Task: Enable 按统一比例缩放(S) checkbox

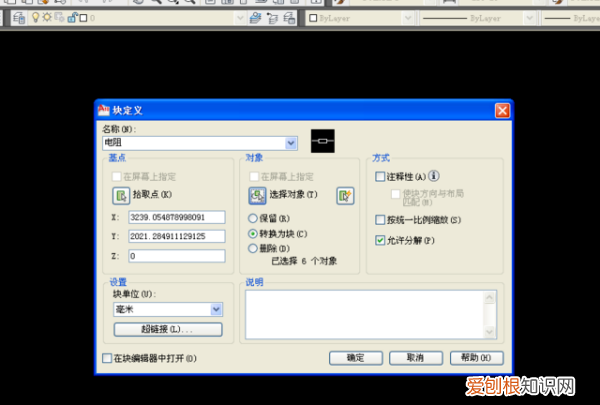Action: [380, 220]
